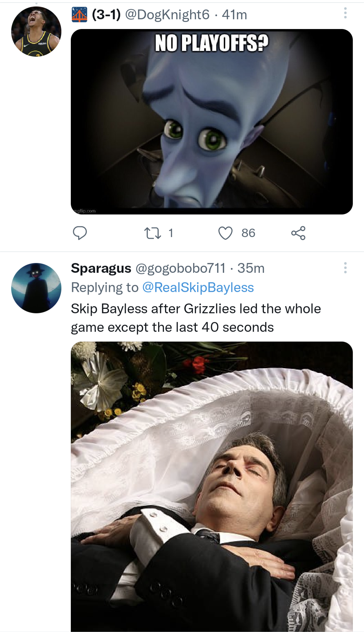Open the coffin meme image
Screen dimensions: 364x632
(x=212, y=486)
